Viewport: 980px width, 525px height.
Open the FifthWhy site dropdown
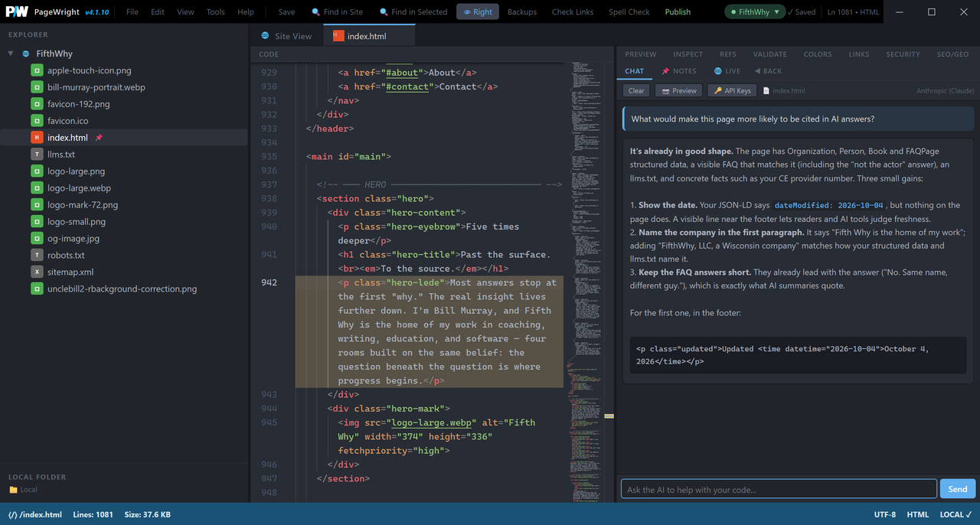click(755, 12)
